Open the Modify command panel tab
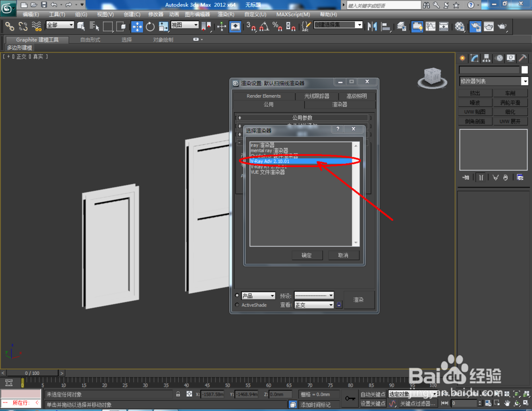 pyautogui.click(x=475, y=58)
